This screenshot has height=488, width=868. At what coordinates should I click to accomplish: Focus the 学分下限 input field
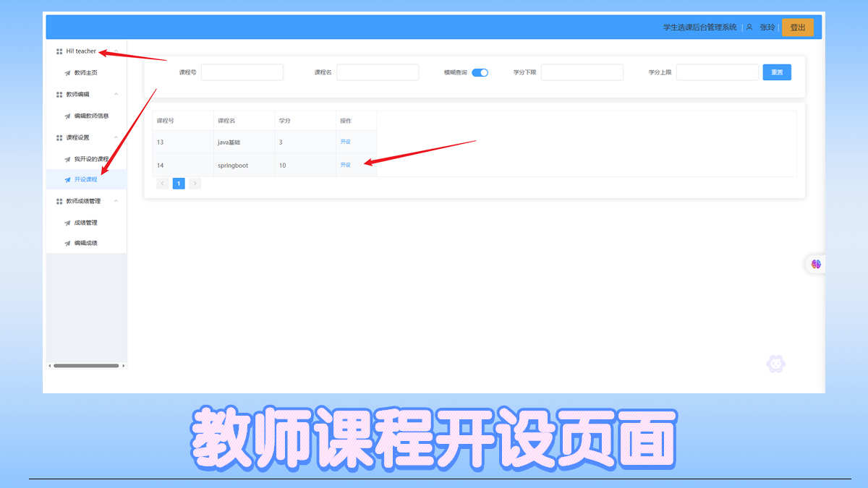[582, 72]
